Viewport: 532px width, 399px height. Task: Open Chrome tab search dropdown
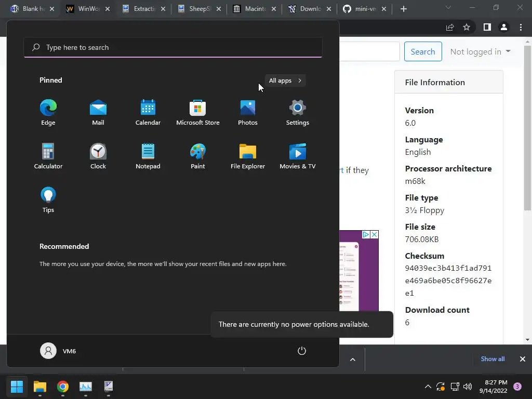click(448, 7)
